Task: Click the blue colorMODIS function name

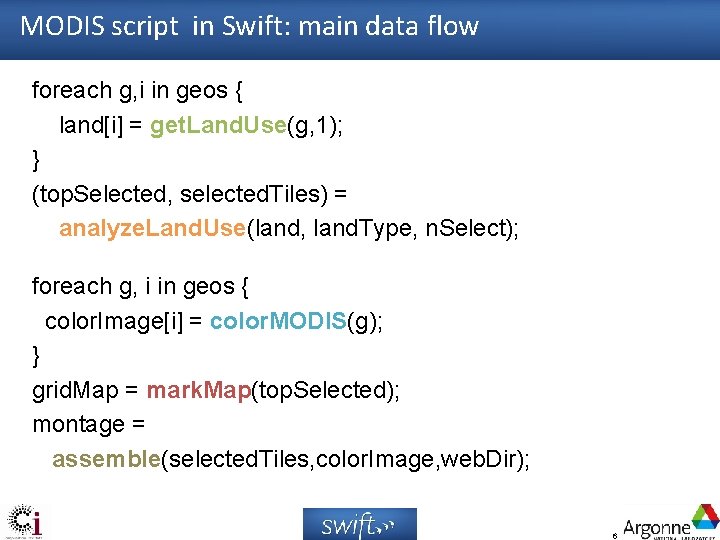Action: (x=278, y=321)
